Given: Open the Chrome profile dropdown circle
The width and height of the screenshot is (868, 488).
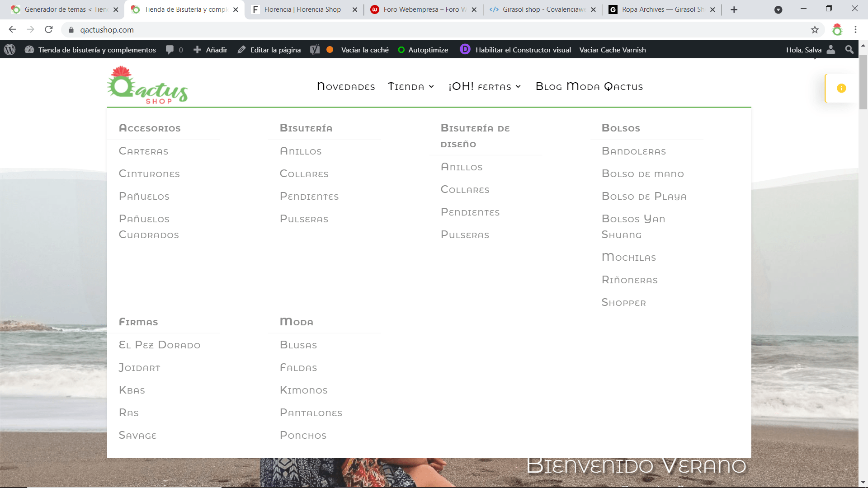Looking at the screenshot, I should coord(778,9).
